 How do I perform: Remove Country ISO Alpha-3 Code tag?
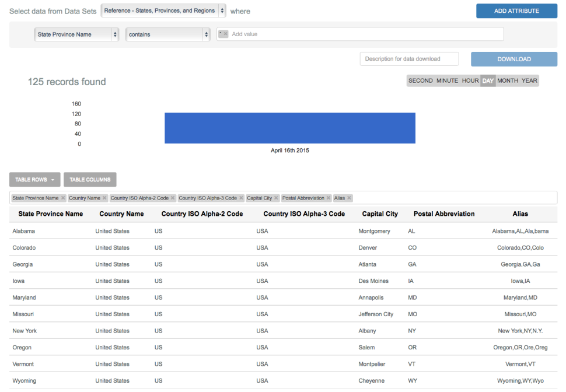(241, 198)
